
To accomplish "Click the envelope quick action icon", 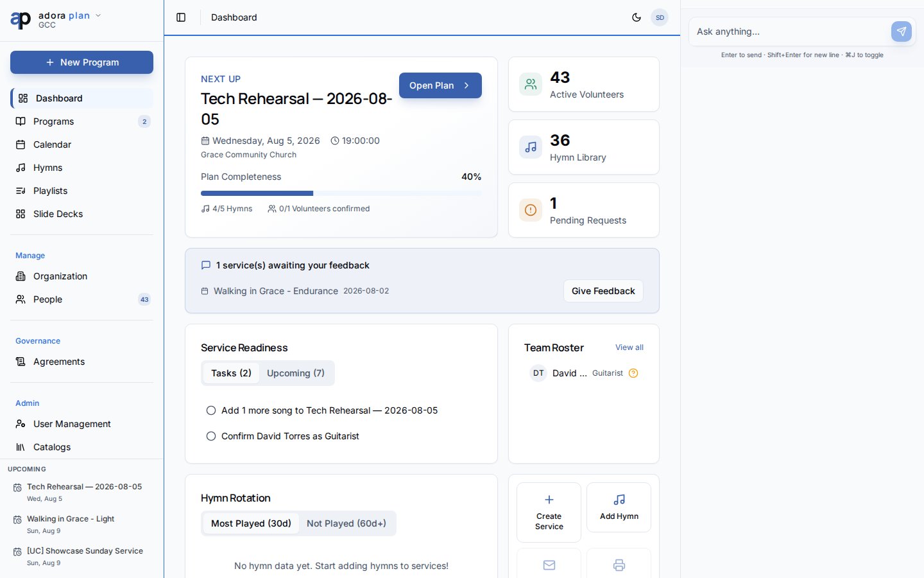I will pos(549,565).
